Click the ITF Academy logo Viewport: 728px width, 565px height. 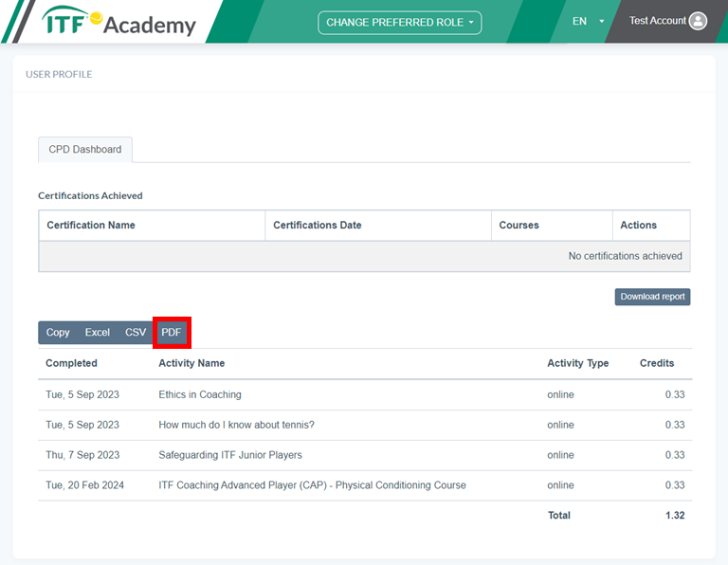pyautogui.click(x=118, y=22)
